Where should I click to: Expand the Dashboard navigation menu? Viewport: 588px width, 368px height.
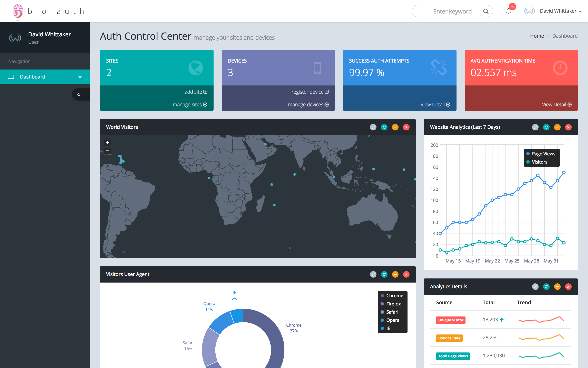tap(45, 77)
